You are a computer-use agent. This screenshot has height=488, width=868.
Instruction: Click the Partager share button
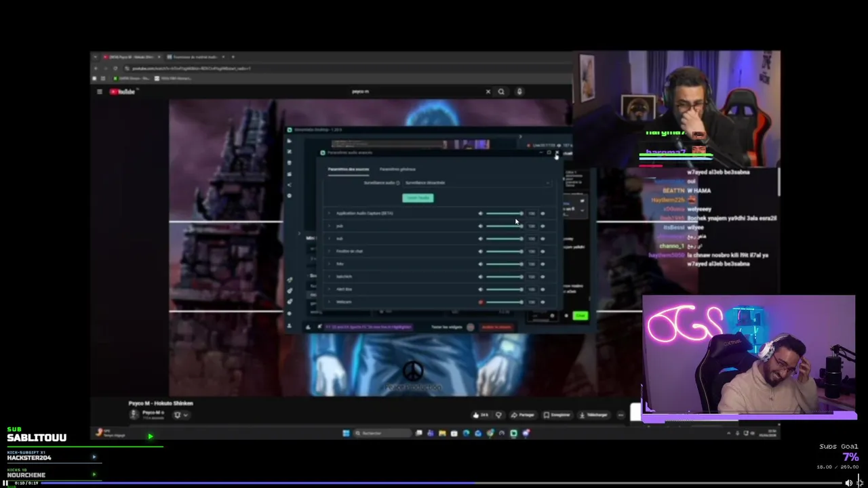(524, 415)
